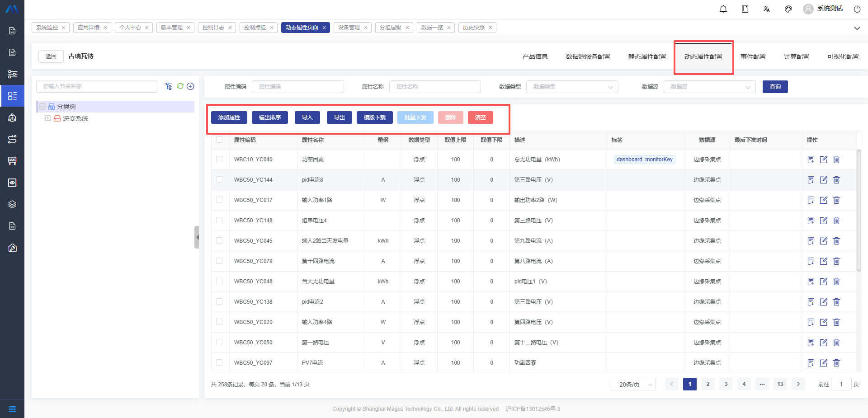
Task: Click the power logout icon
Action: (857, 9)
